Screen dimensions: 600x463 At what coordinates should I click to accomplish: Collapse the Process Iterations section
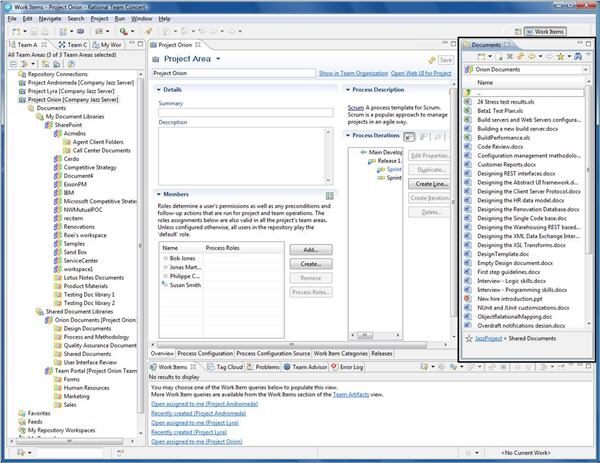tap(350, 134)
